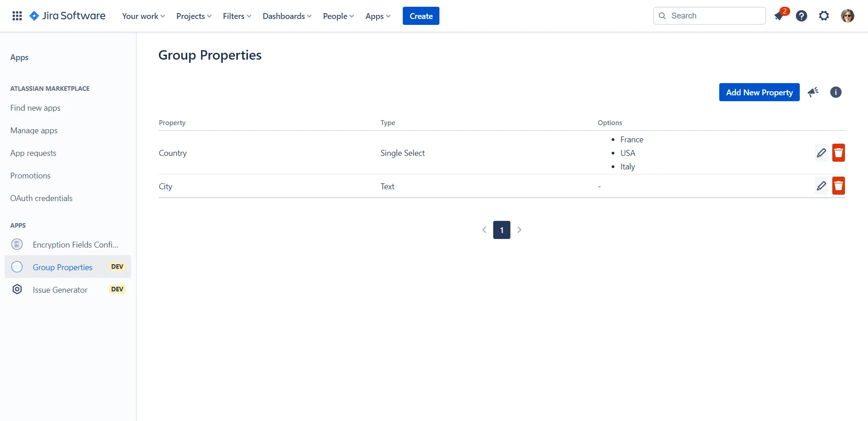Go to previous page arrow
Viewport: 868px width, 421px height.
click(484, 230)
